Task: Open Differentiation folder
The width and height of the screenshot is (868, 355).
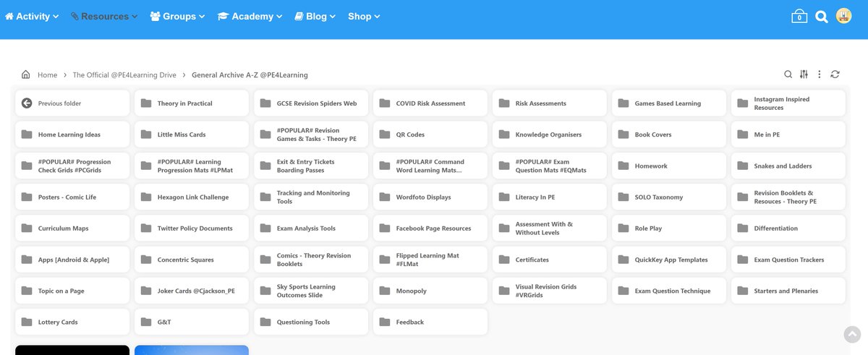Action: 788,228
